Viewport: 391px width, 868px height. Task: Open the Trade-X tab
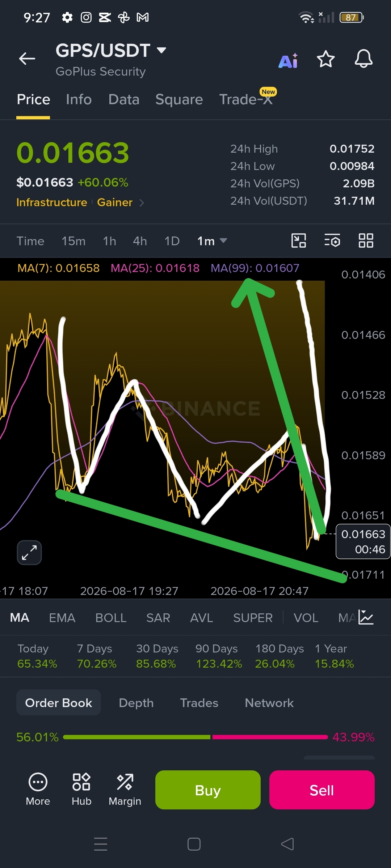point(246,99)
